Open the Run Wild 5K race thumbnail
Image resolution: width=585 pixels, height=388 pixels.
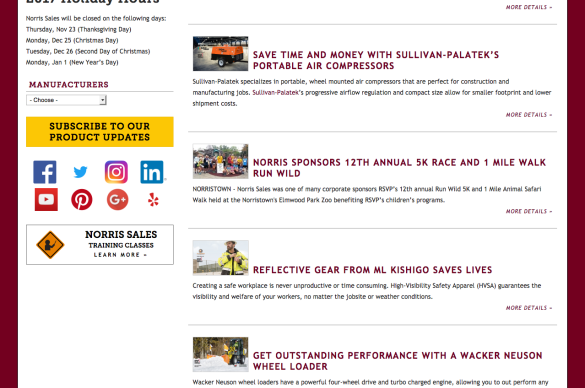[x=220, y=161]
